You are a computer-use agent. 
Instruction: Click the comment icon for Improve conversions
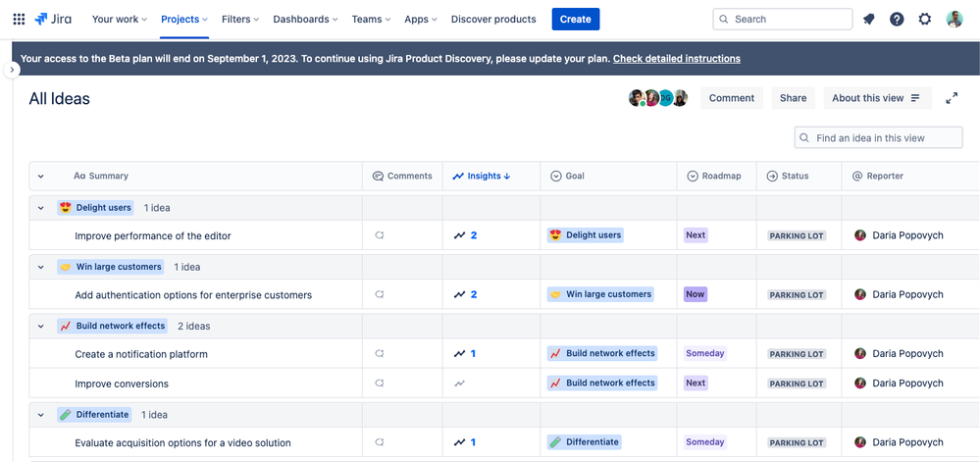[380, 384]
